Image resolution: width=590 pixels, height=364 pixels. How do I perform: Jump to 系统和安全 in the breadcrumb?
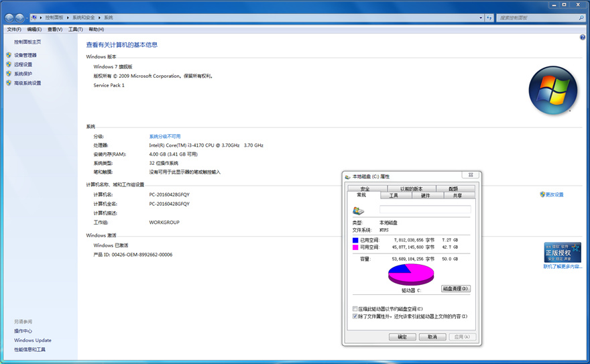[84, 17]
